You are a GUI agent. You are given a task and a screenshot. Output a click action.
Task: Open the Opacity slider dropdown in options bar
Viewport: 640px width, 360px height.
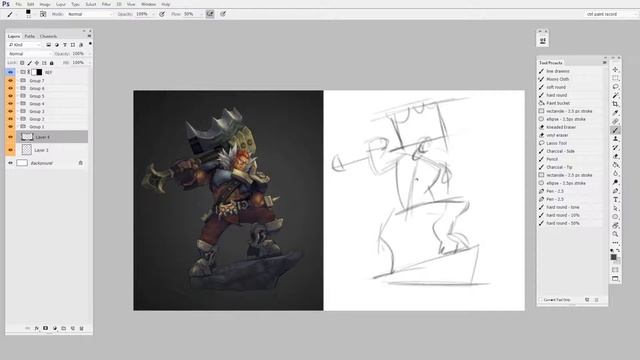click(153, 14)
